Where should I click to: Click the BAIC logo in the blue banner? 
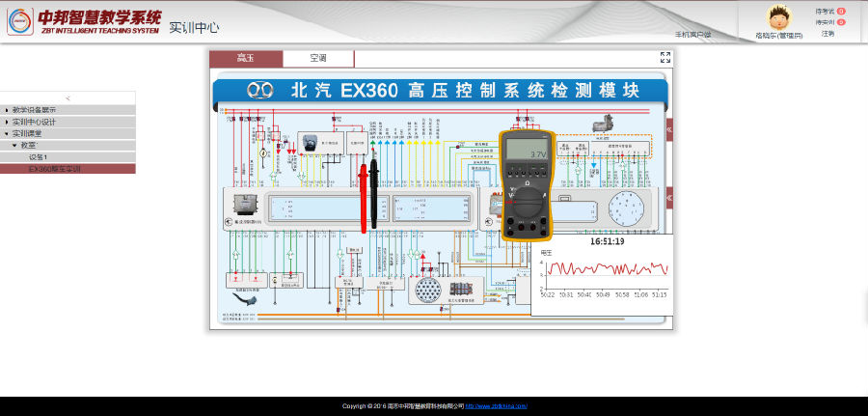tap(259, 91)
